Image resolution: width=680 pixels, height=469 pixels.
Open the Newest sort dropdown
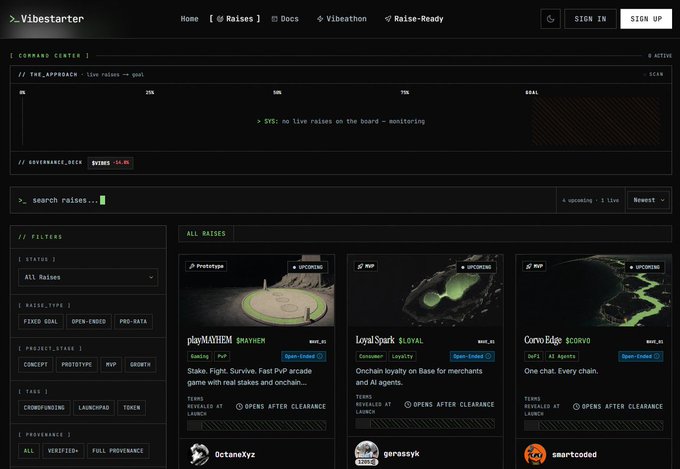(648, 200)
